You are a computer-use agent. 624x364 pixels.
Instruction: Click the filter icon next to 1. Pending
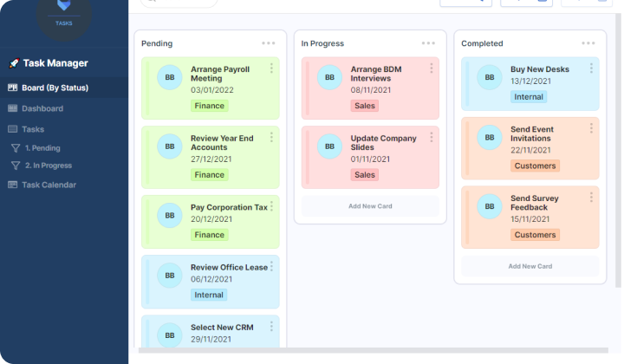pyautogui.click(x=15, y=148)
